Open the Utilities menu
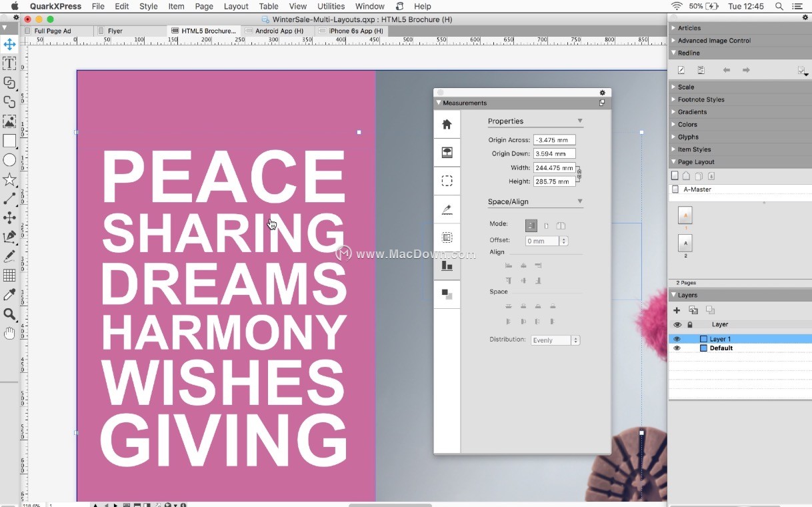Image resolution: width=812 pixels, height=507 pixels. 331,6
